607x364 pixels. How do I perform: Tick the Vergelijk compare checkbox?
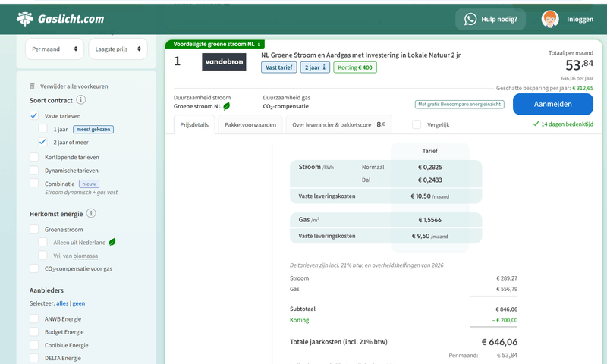[x=417, y=124]
